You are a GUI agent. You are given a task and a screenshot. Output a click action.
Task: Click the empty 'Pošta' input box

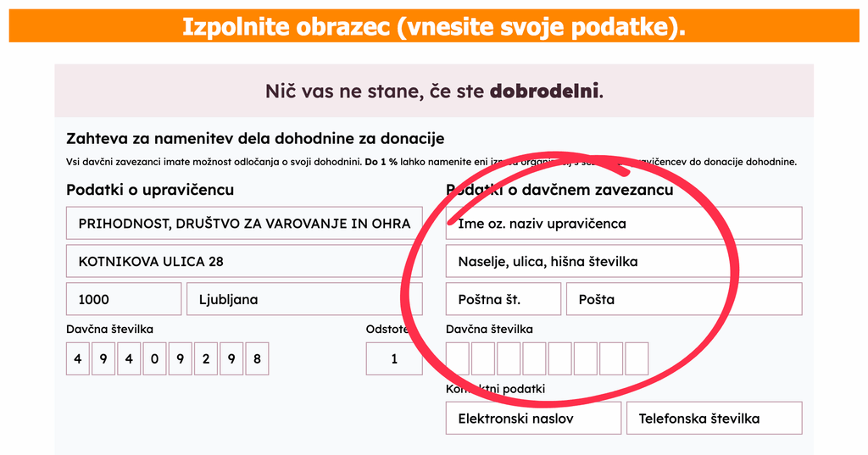pyautogui.click(x=683, y=299)
